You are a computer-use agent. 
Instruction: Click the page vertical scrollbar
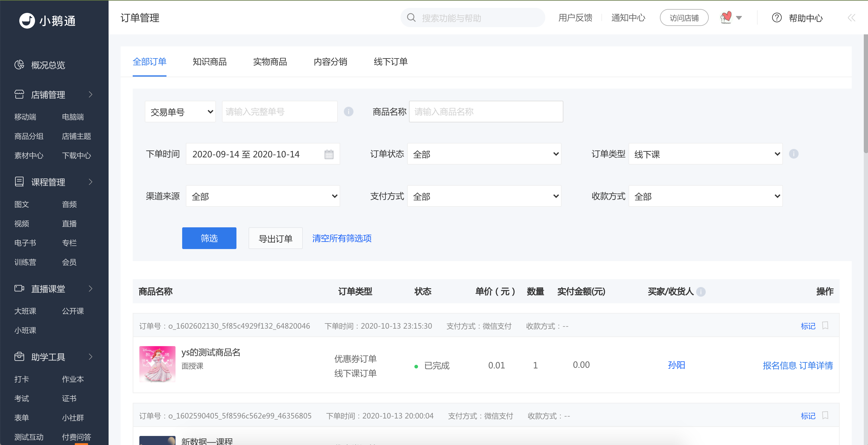(x=865, y=94)
